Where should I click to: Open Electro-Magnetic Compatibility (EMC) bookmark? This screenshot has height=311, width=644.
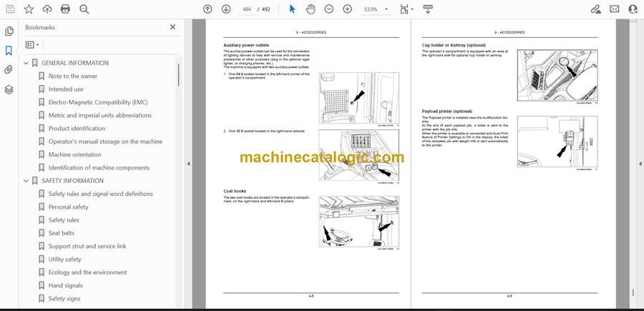[x=98, y=102]
